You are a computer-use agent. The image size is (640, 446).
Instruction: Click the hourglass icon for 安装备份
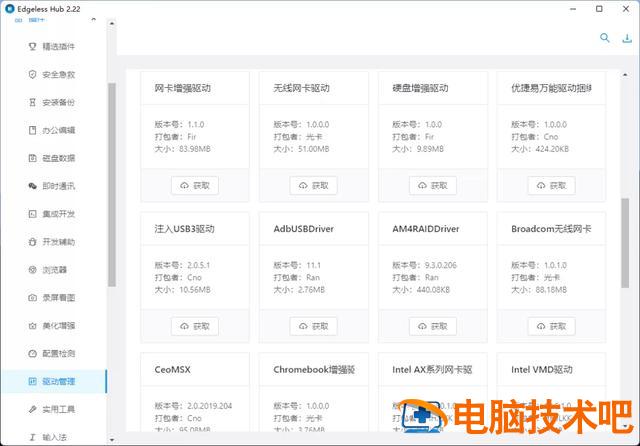click(33, 102)
